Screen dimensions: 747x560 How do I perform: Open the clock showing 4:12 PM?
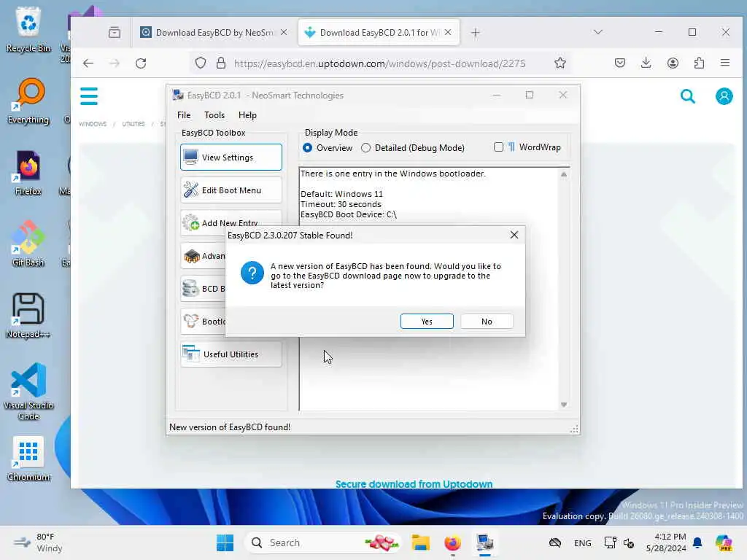[x=666, y=542]
